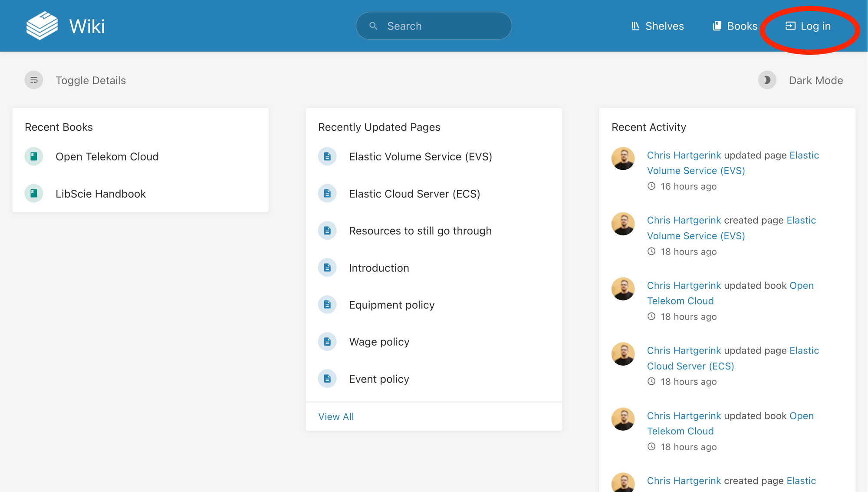Click the Toggle Details icon
Screen dimensions: 868x492
tap(34, 80)
